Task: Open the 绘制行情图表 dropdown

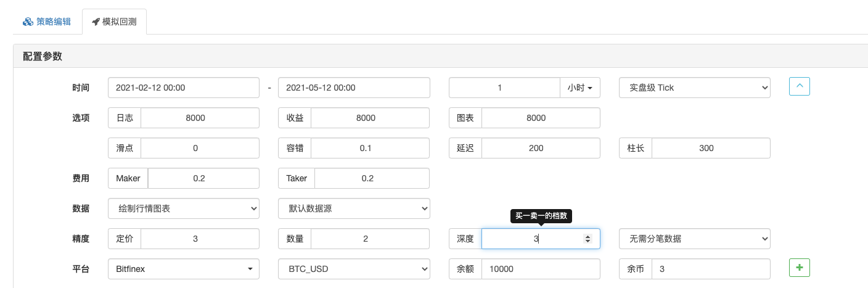Action: click(183, 208)
